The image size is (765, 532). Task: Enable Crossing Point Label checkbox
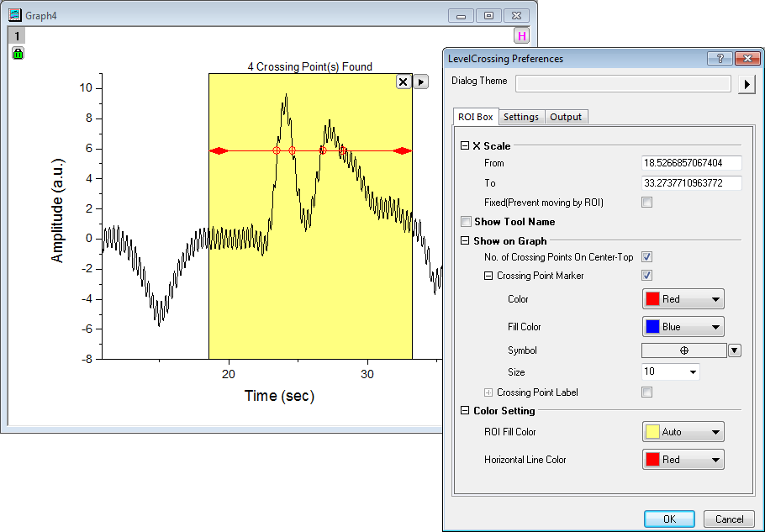click(x=646, y=392)
